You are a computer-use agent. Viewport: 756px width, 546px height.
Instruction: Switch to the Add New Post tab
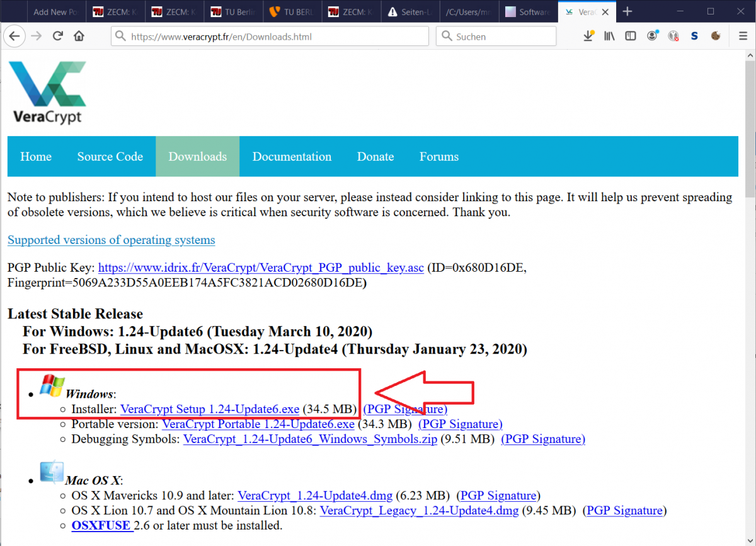click(x=54, y=12)
